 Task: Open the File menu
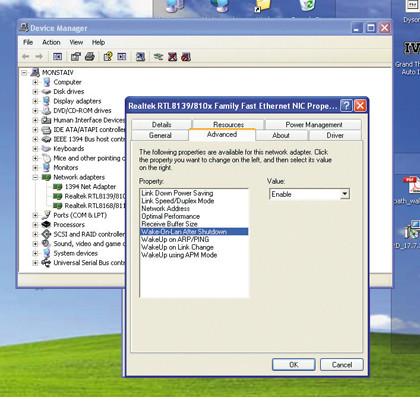[28, 42]
